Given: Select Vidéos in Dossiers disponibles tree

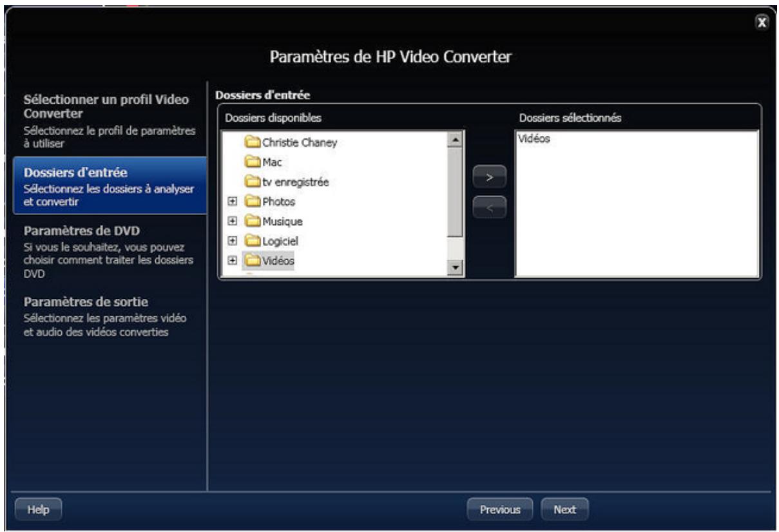Looking at the screenshot, I should [x=278, y=261].
